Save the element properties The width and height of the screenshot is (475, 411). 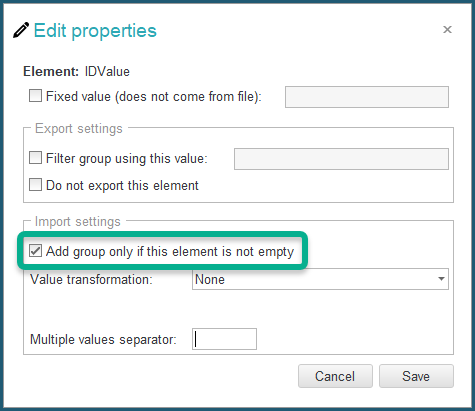click(416, 376)
